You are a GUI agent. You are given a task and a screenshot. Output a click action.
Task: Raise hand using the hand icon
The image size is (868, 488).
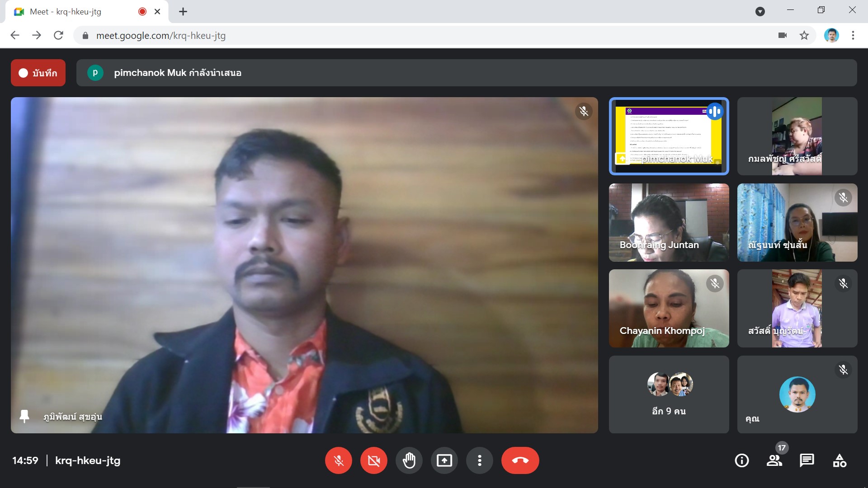pyautogui.click(x=409, y=460)
